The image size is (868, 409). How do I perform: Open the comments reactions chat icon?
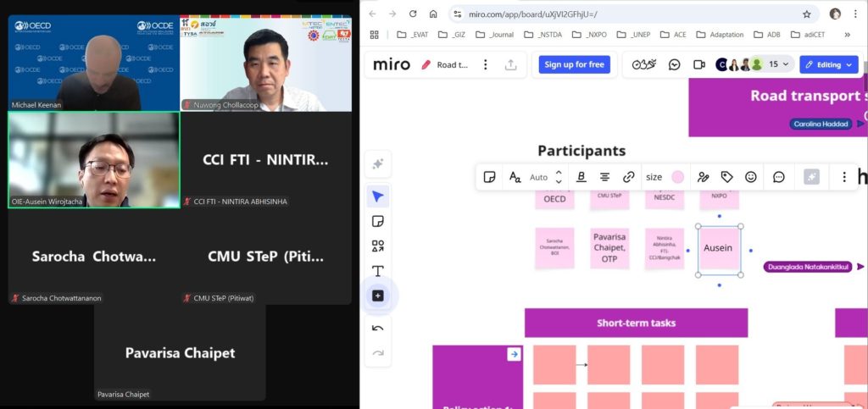(x=674, y=64)
